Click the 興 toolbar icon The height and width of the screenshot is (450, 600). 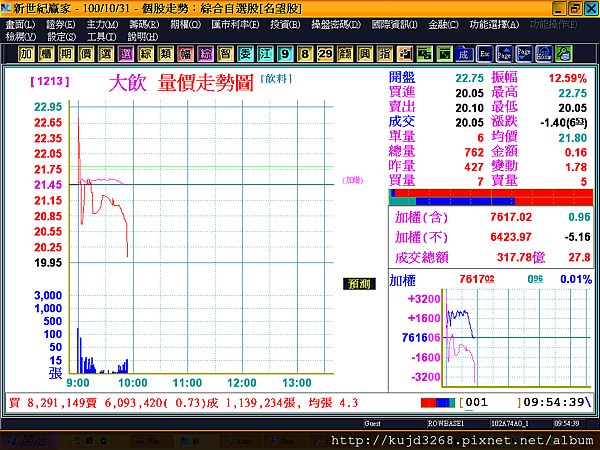365,54
